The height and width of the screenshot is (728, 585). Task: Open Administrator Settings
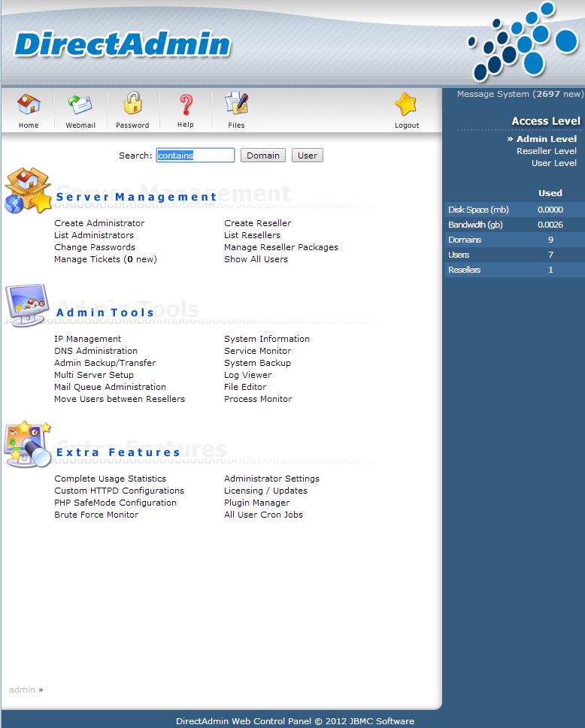click(272, 479)
